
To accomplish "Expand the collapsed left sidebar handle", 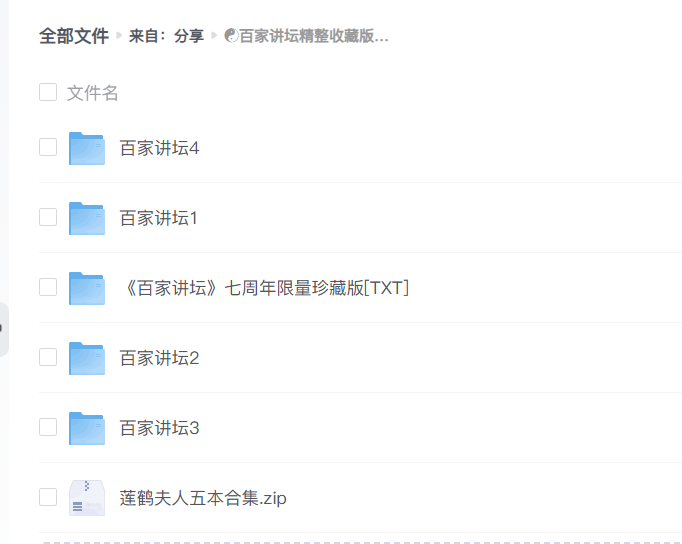I will [x=4, y=328].
